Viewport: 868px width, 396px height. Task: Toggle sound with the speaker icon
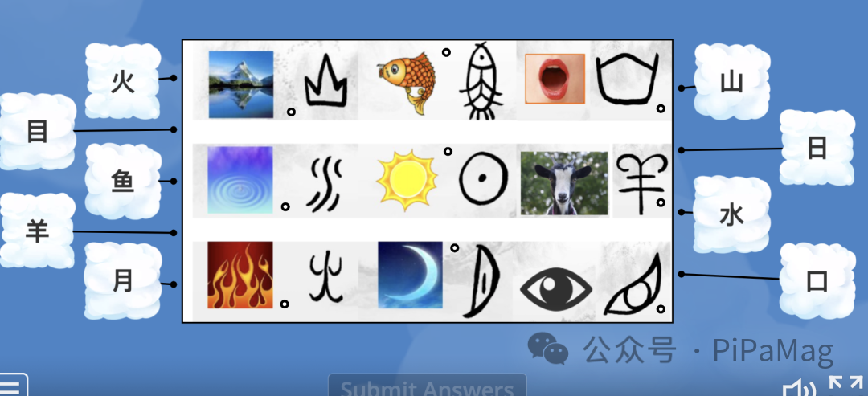(798, 388)
